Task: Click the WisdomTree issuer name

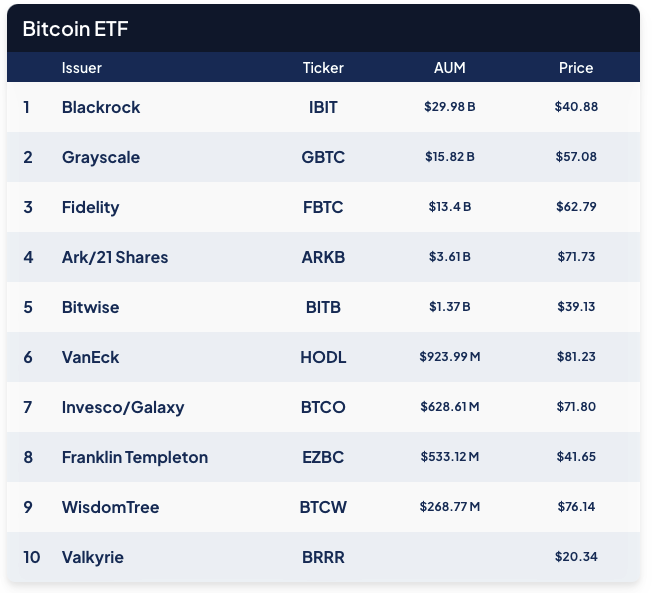Action: click(110, 507)
